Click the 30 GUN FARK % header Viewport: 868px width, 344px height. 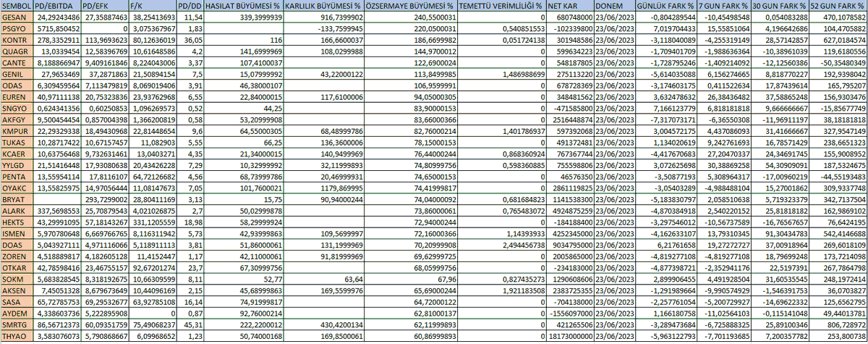[780, 5]
